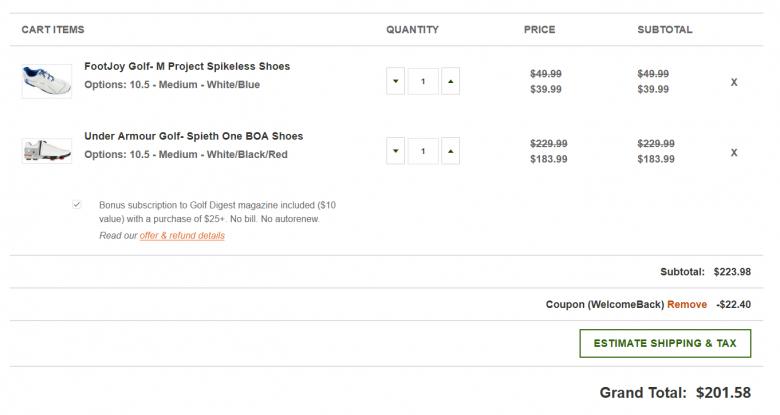Click the Estimate Shipping & Tax button
This screenshot has width=780, height=415.
click(665, 343)
